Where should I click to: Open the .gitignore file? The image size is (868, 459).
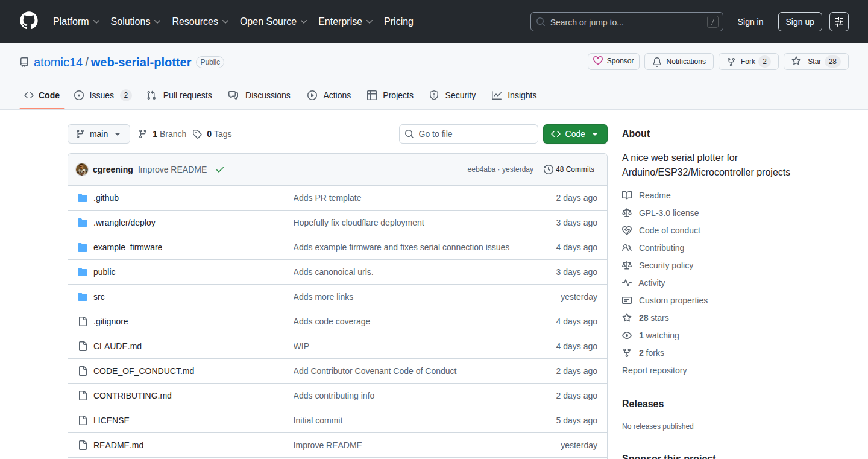(x=111, y=321)
